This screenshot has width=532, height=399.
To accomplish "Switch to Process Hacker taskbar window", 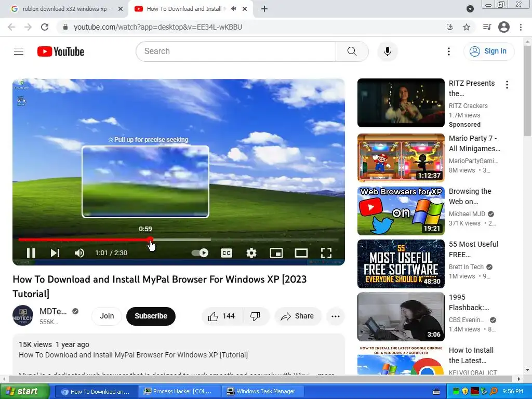I will pyautogui.click(x=179, y=391).
